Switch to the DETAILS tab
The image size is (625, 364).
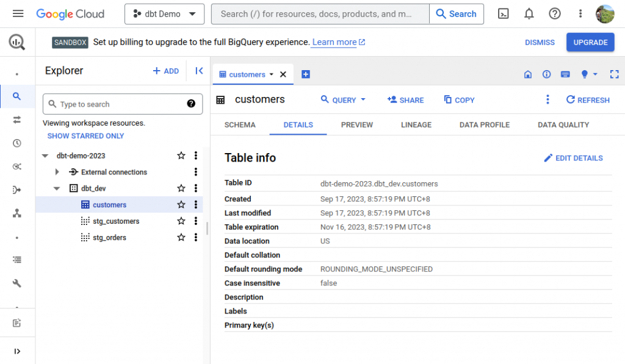click(x=298, y=124)
